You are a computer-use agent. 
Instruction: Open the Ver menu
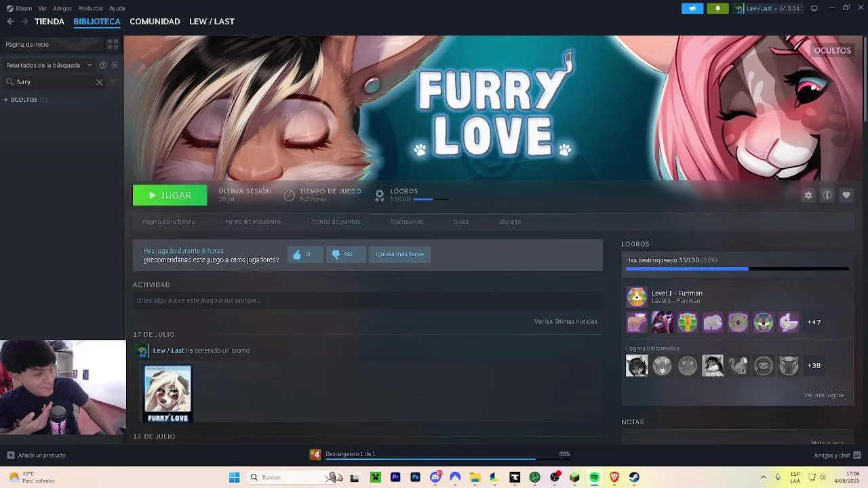click(43, 8)
